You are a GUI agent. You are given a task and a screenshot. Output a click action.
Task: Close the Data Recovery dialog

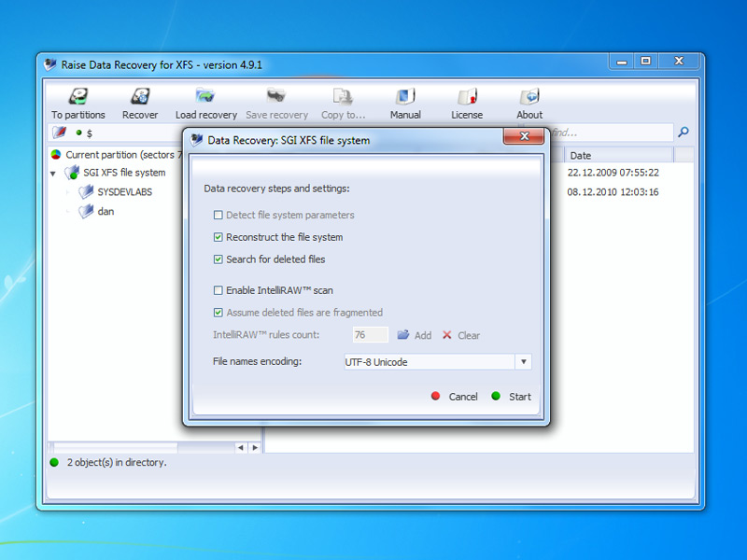524,136
